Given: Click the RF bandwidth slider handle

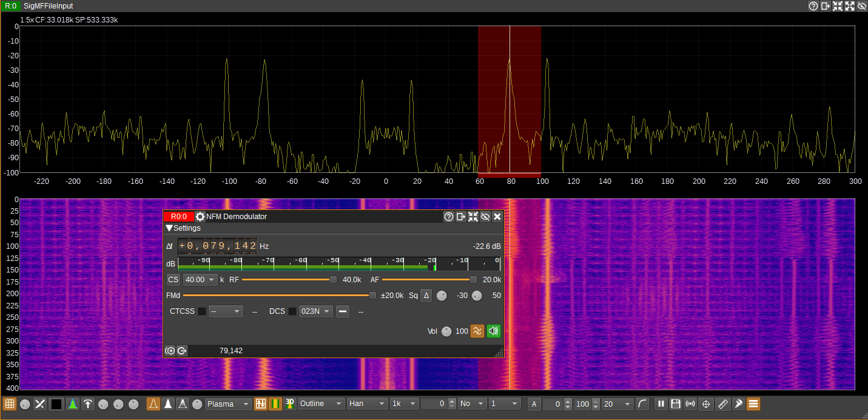Looking at the screenshot, I should [333, 280].
